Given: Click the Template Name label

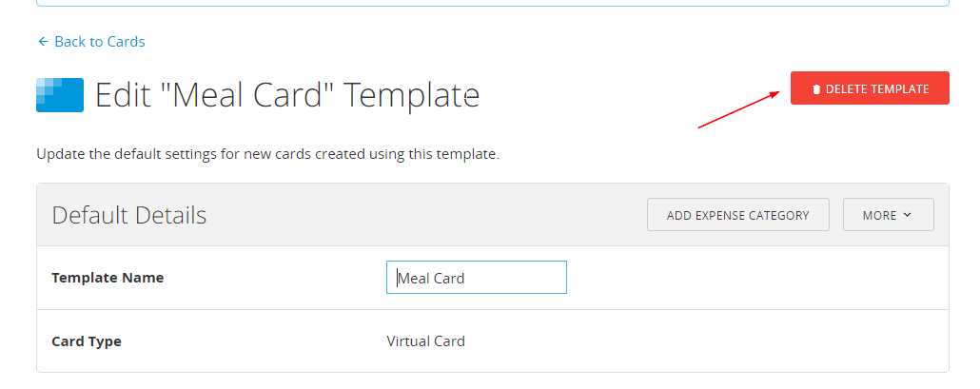Looking at the screenshot, I should pos(108,278).
